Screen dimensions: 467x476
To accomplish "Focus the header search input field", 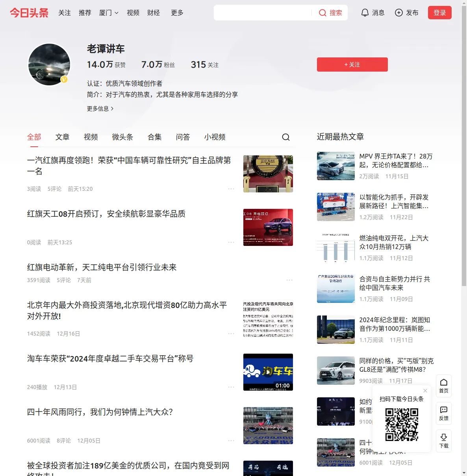I will (x=263, y=13).
